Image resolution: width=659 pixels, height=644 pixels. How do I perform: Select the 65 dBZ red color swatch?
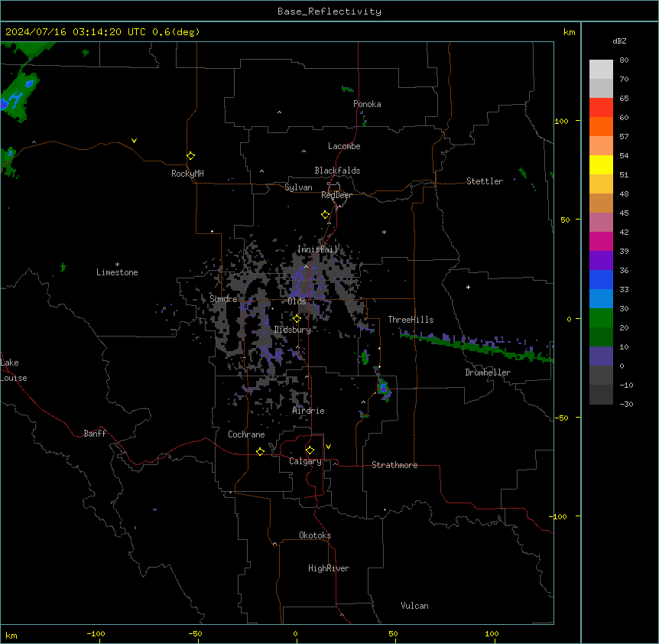(601, 108)
